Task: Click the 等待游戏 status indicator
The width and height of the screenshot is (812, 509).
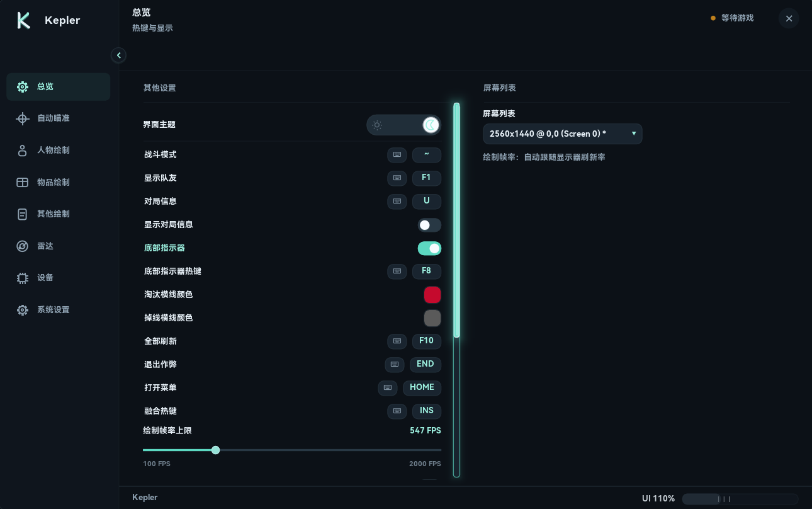Action: [732, 18]
